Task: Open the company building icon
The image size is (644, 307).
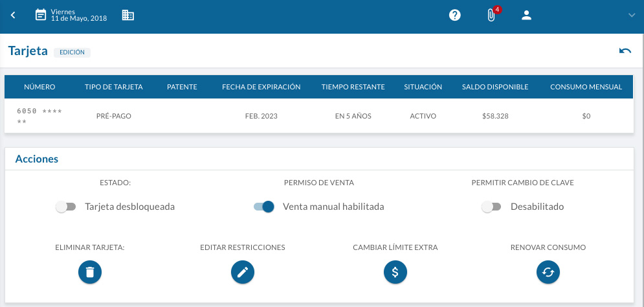Action: pyautogui.click(x=128, y=16)
